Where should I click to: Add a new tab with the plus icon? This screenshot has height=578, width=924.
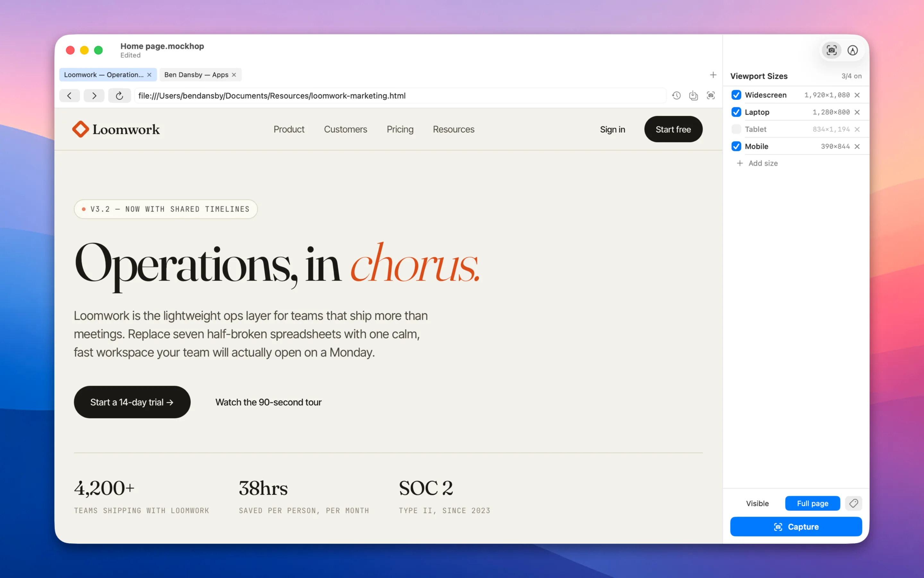(713, 75)
